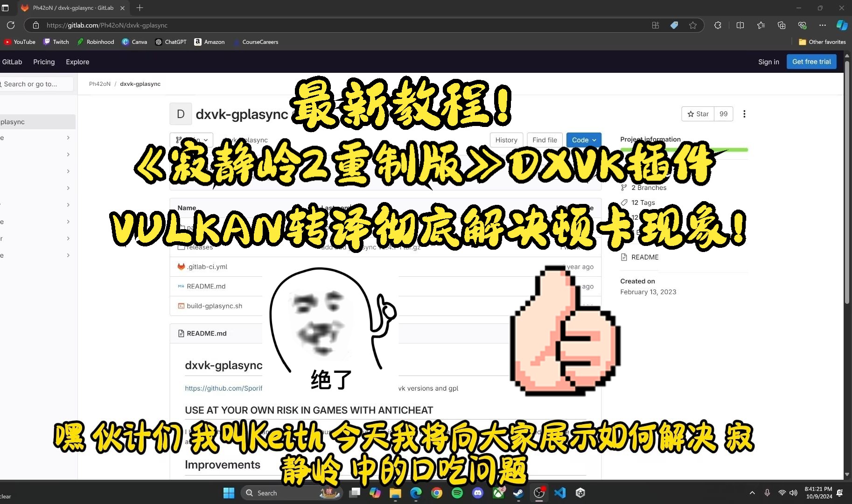Open Browser essentials health icon
The image size is (852, 504).
tap(803, 25)
